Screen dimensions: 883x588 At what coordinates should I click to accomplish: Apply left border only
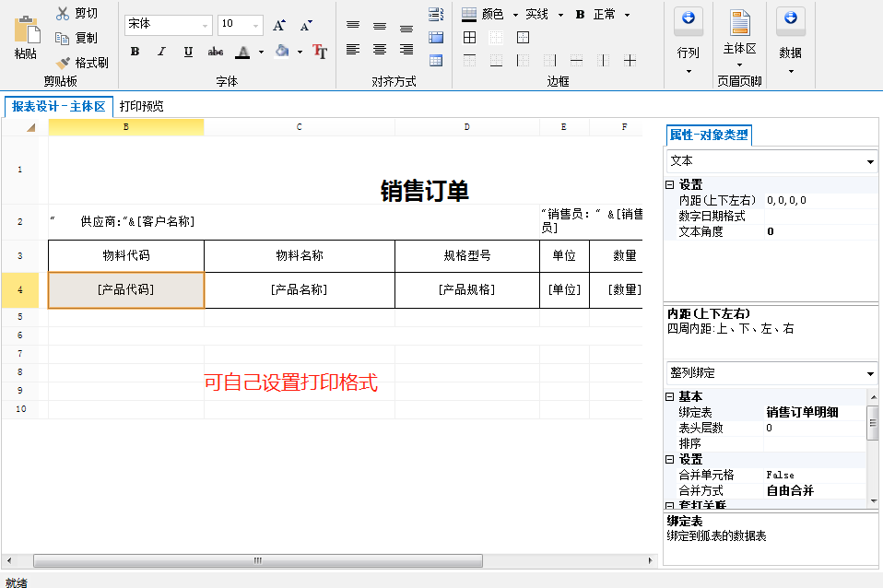click(524, 61)
